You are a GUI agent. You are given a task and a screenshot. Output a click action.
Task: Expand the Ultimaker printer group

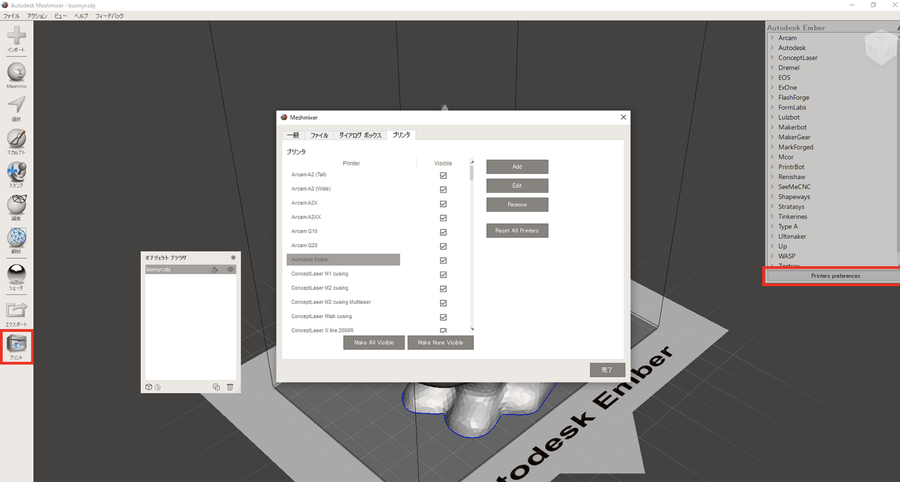pos(772,236)
